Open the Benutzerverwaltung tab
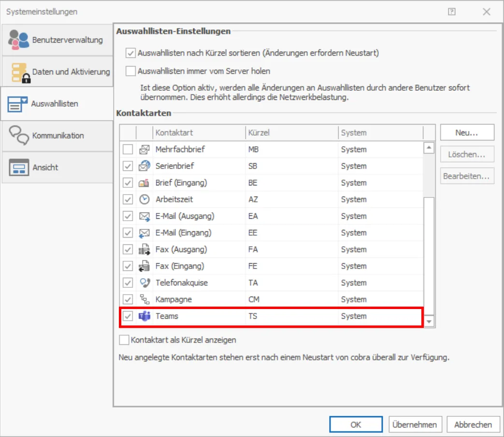This screenshot has width=504, height=437. coord(57,40)
